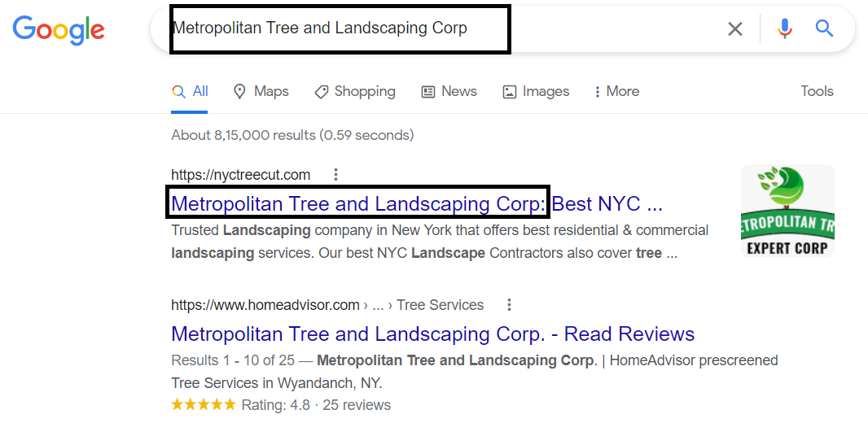Click the https://nyctreecut.com URL
The width and height of the screenshot is (868, 423).
click(240, 174)
